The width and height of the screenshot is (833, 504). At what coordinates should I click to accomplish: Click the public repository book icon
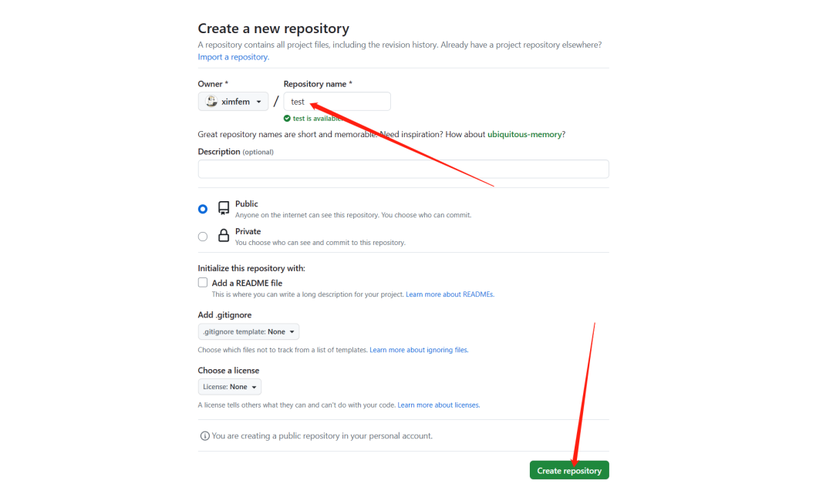coord(224,208)
